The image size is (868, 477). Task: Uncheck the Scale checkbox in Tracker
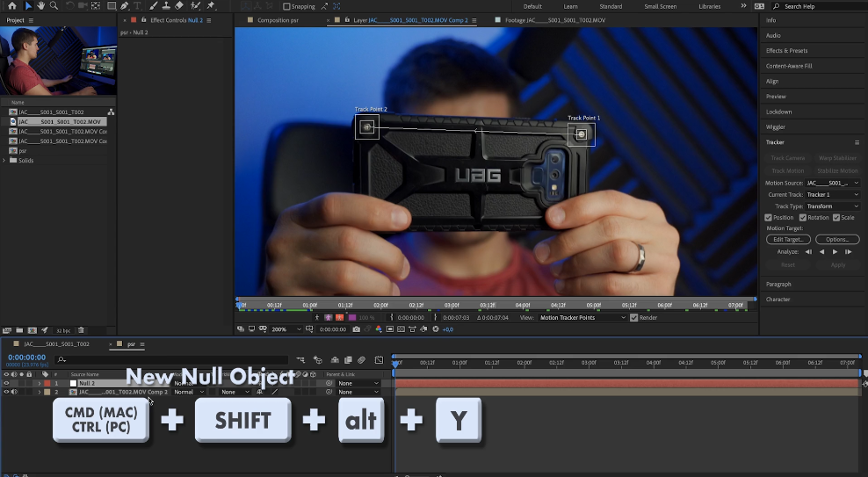(x=836, y=218)
